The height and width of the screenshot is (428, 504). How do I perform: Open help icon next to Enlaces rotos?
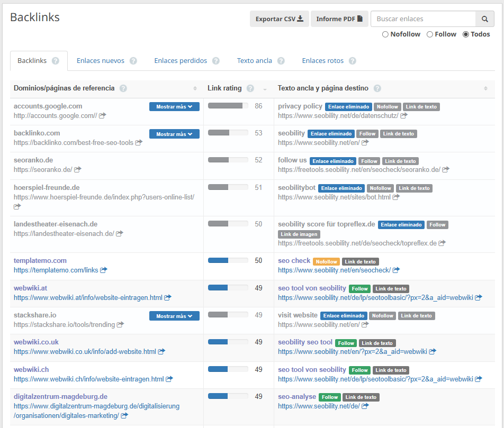click(x=352, y=61)
